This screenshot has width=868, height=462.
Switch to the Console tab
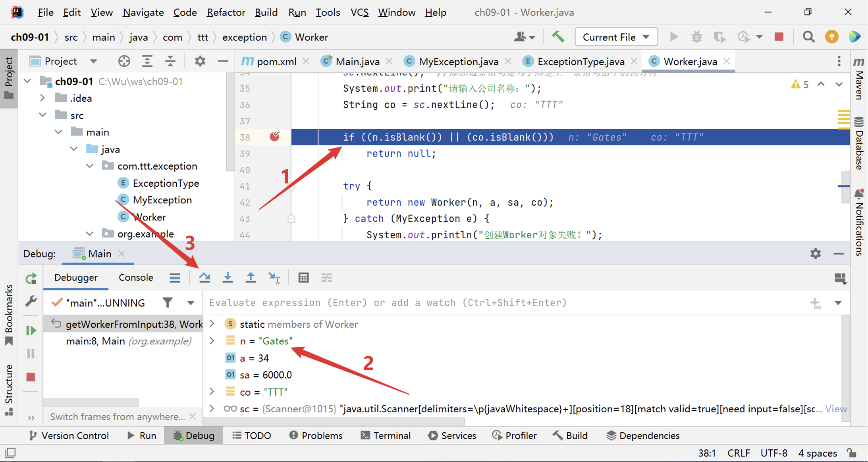pyautogui.click(x=136, y=277)
